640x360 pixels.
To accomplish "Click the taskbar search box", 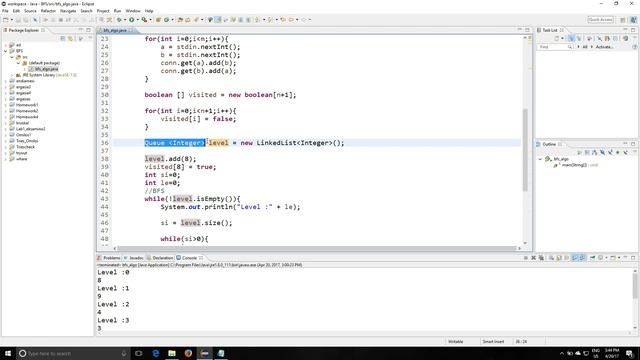I will tap(73, 353).
